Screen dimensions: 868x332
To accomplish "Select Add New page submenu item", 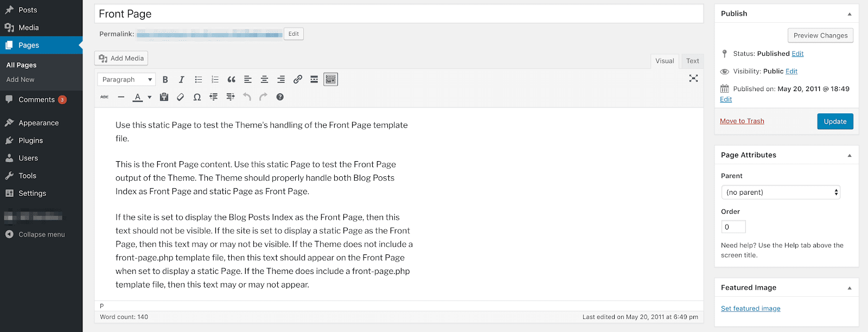I will tap(21, 79).
